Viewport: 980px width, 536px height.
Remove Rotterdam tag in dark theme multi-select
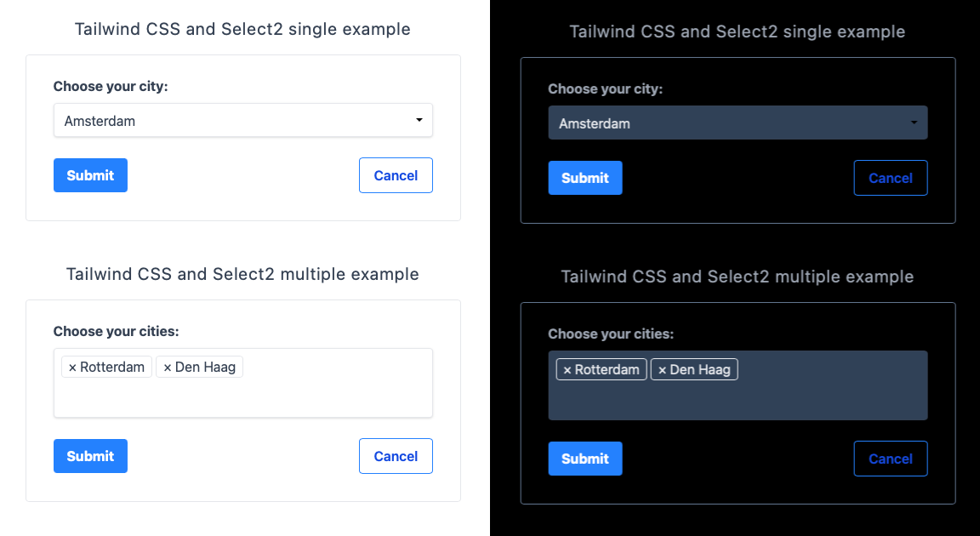click(x=567, y=370)
